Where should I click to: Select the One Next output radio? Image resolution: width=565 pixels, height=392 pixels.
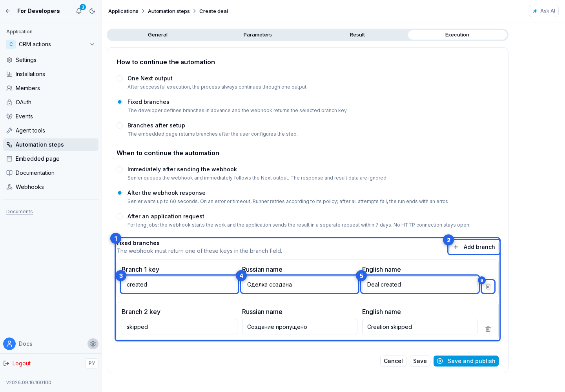[x=120, y=78]
